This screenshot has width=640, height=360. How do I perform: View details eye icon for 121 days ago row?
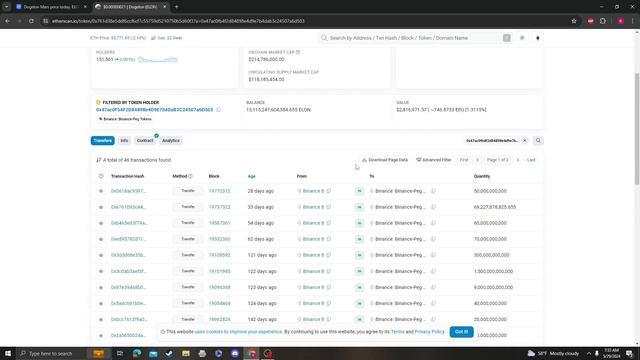101,256
